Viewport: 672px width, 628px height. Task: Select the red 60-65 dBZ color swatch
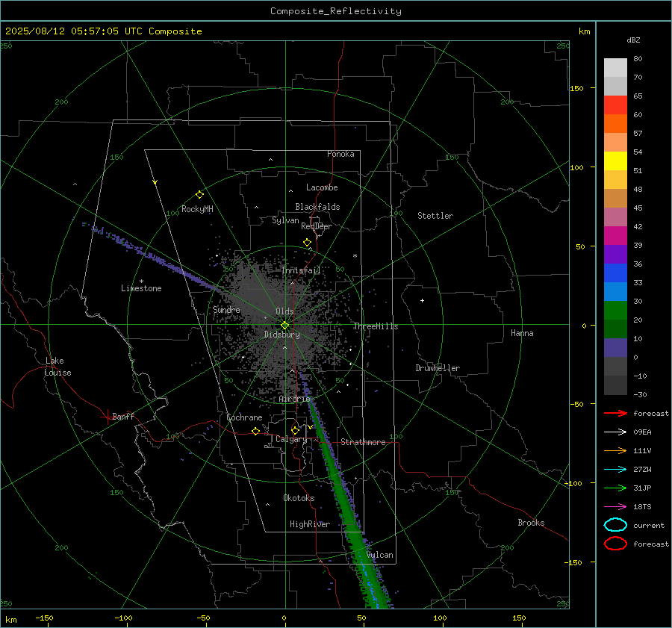tap(615, 105)
